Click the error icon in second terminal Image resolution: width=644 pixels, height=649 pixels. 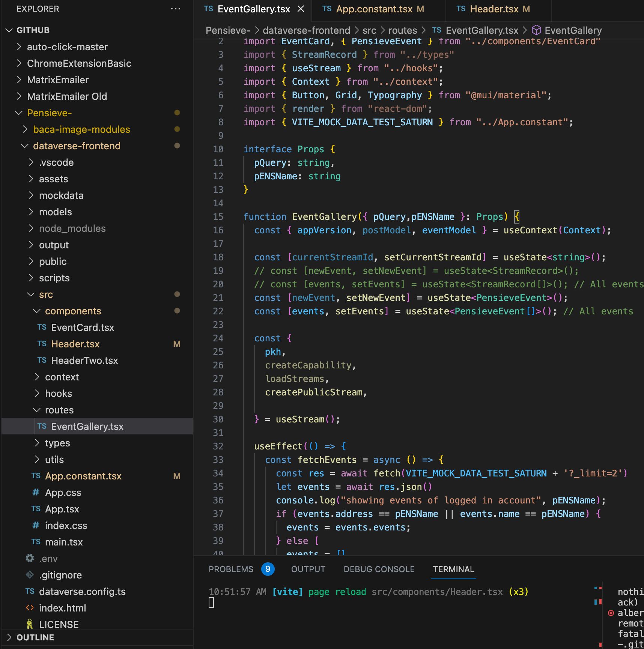click(x=611, y=613)
